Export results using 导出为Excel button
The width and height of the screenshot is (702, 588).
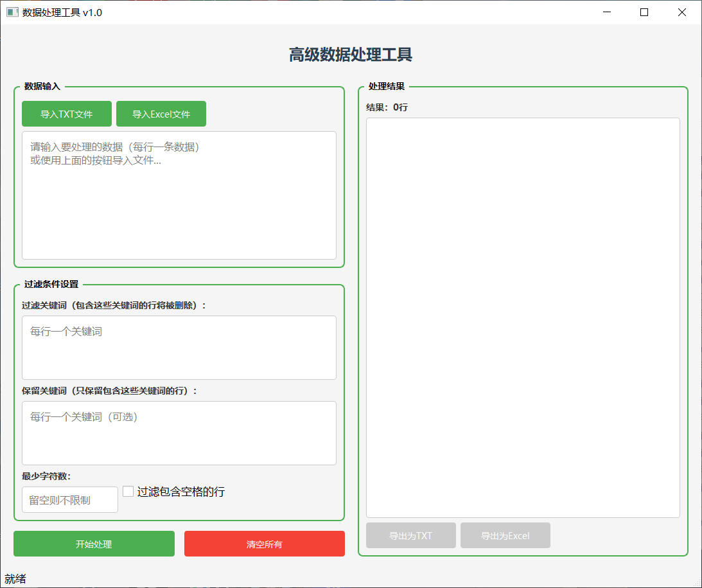505,535
